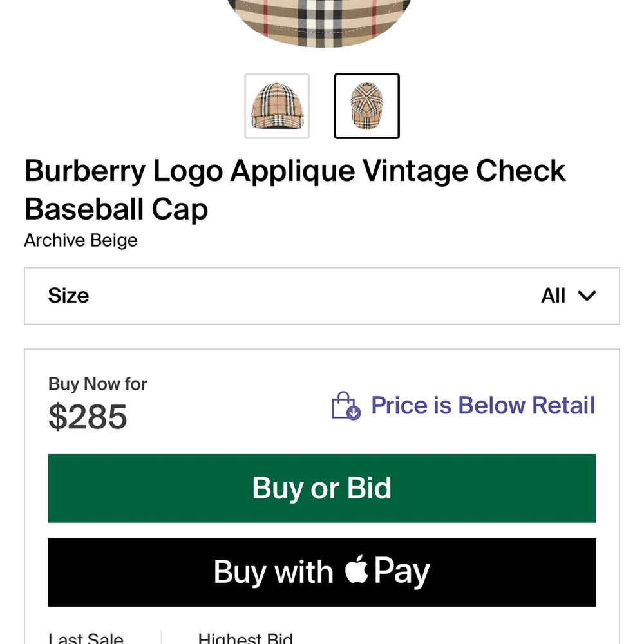Click the main product photo of the cap
This screenshot has width=644, height=644.
[320, 26]
